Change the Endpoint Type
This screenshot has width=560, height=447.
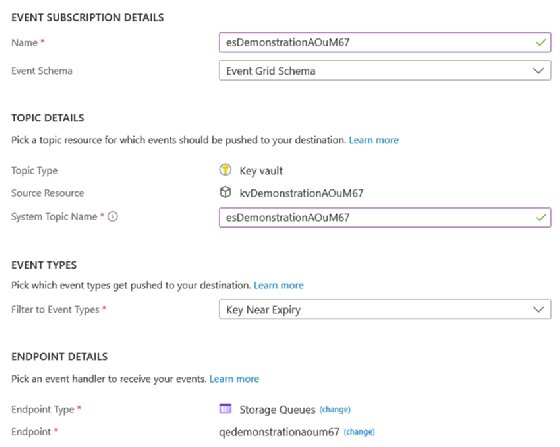(x=335, y=409)
